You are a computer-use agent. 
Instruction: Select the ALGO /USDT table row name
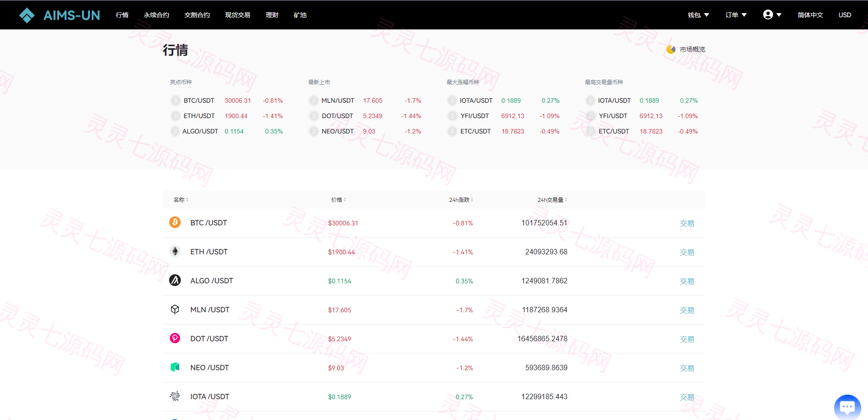click(212, 281)
